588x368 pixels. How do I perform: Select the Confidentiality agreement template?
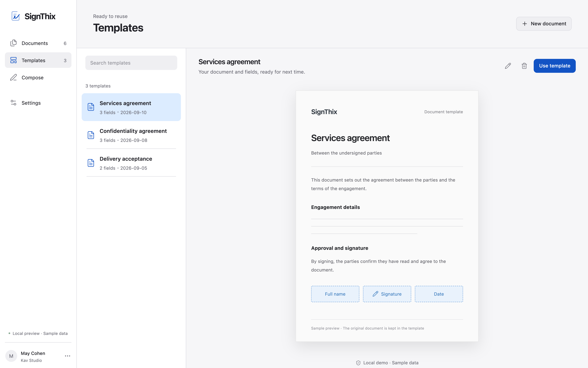131,135
